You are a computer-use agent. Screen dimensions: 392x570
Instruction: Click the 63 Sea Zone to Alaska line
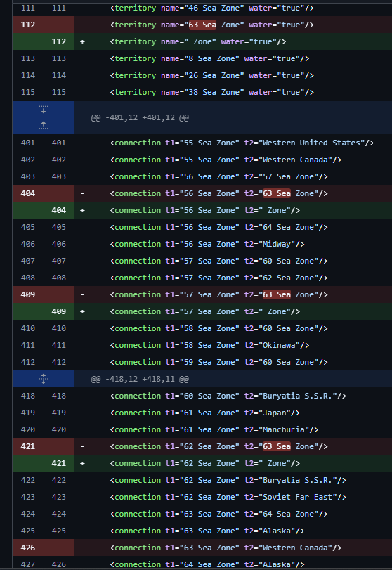click(207, 531)
